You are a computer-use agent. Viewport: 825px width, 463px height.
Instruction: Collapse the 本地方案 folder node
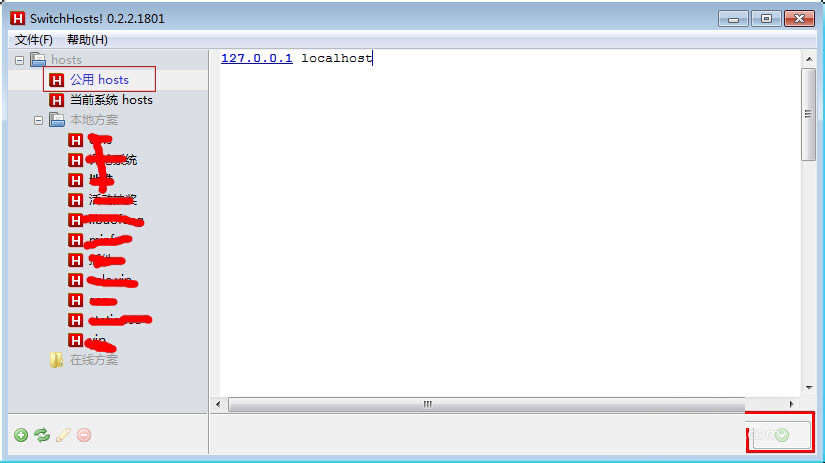click(38, 120)
